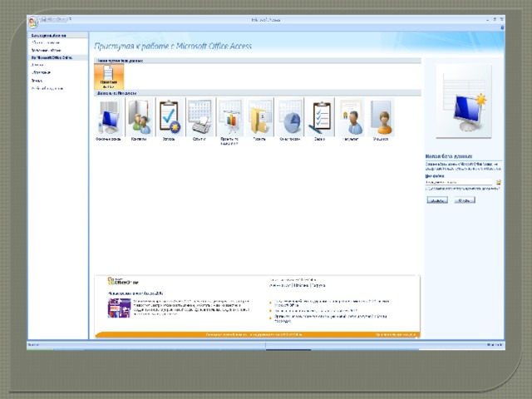Click first link in the top row of Office Online panel
This screenshot has width=532, height=399.
tap(280, 285)
